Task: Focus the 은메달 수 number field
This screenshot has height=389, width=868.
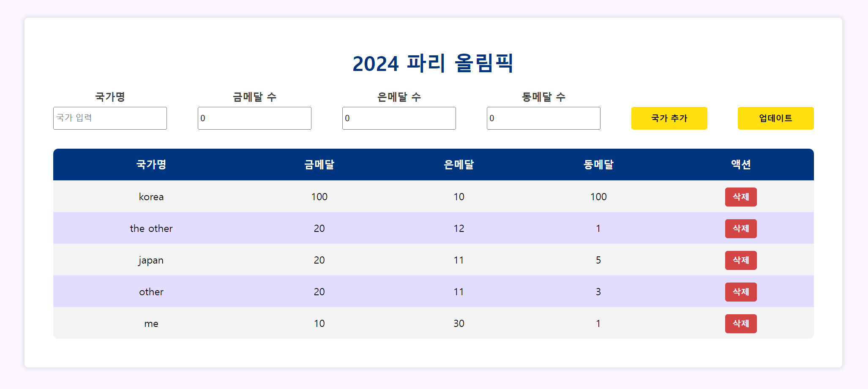Action: (399, 118)
